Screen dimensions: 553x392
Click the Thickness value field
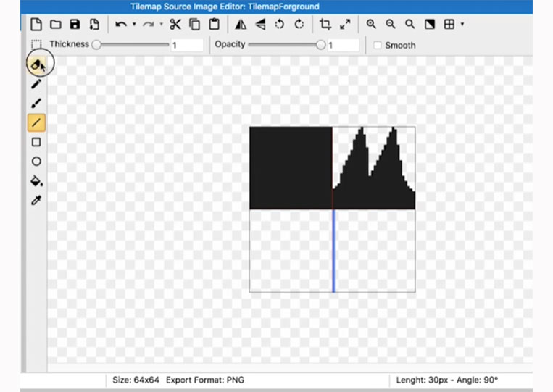tap(187, 45)
